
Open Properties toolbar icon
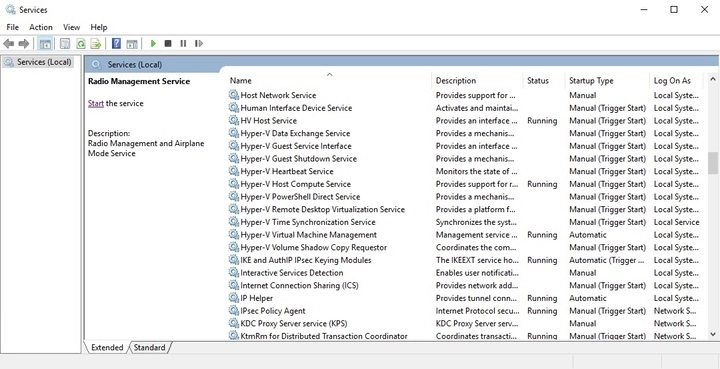tap(65, 44)
